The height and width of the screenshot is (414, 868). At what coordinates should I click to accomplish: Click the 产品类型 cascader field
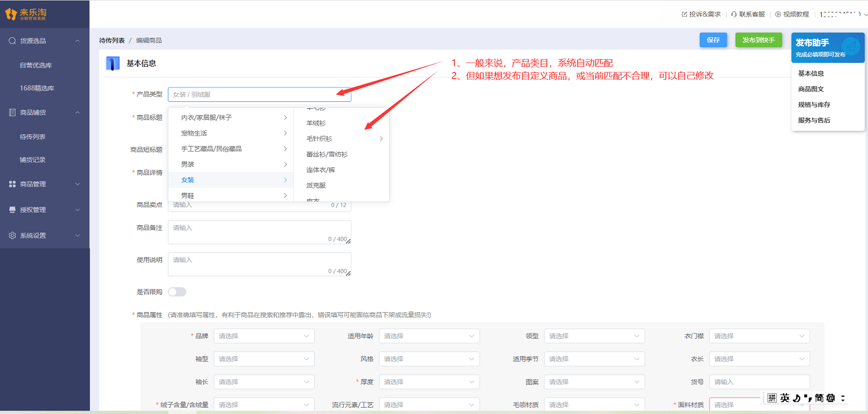(259, 94)
